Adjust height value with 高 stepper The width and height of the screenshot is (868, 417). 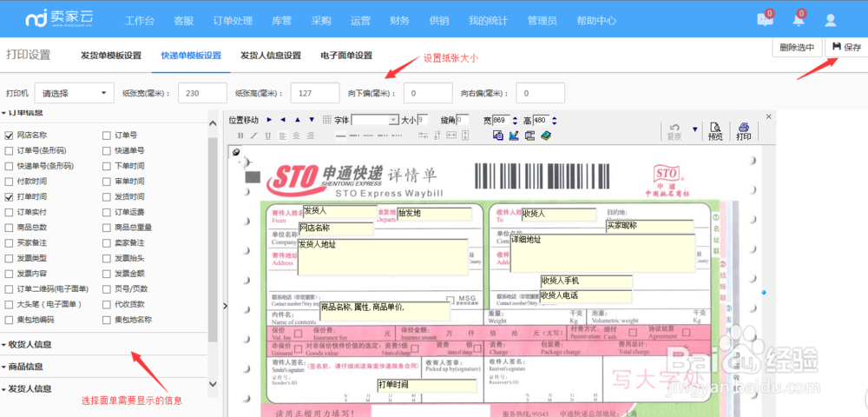(x=554, y=120)
